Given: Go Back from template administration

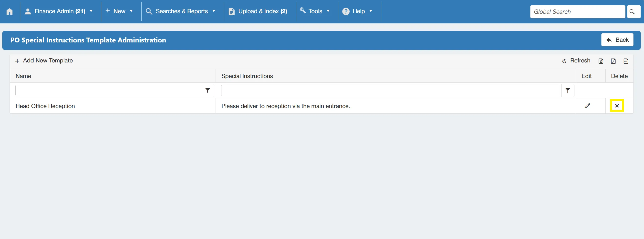Looking at the screenshot, I should (x=617, y=40).
